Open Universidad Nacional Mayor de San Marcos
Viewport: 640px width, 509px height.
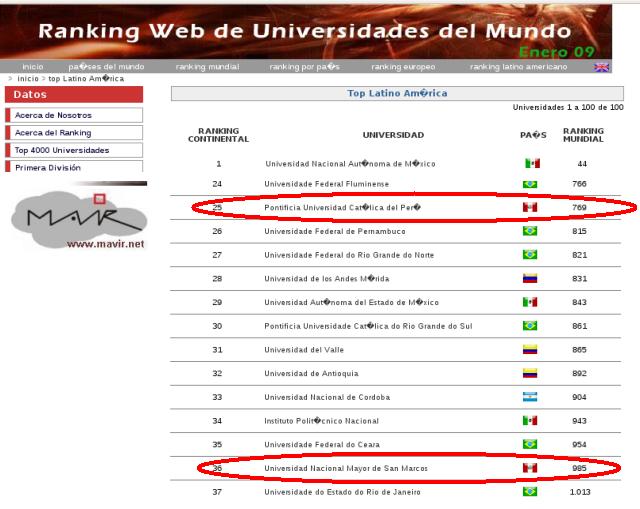click(346, 468)
